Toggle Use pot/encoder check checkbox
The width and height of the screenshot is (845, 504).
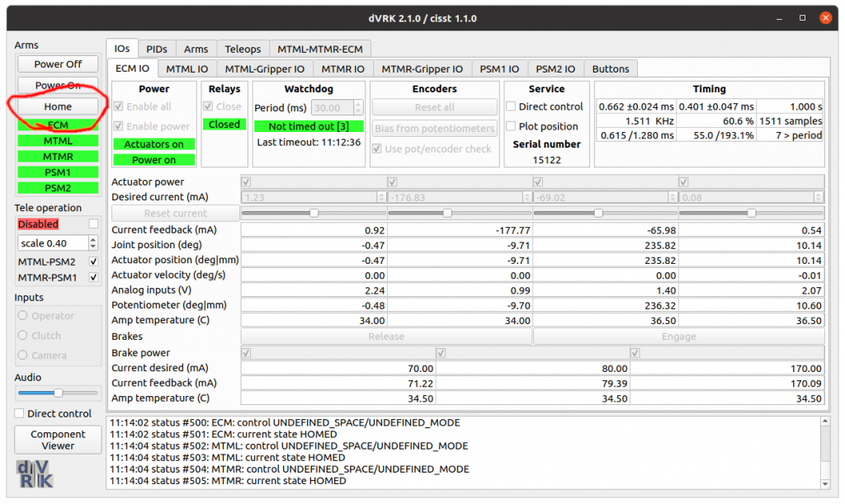377,148
